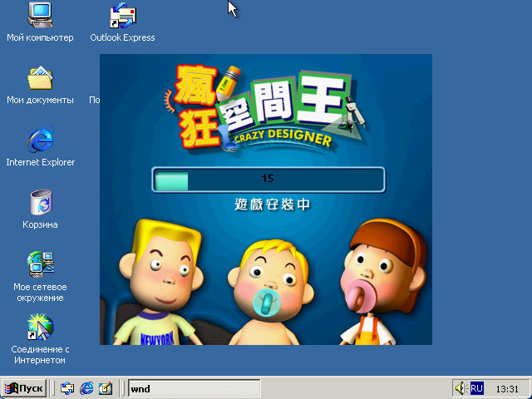
Task: Select the Internet connection wizard shortcut icon
Action: pos(41,327)
